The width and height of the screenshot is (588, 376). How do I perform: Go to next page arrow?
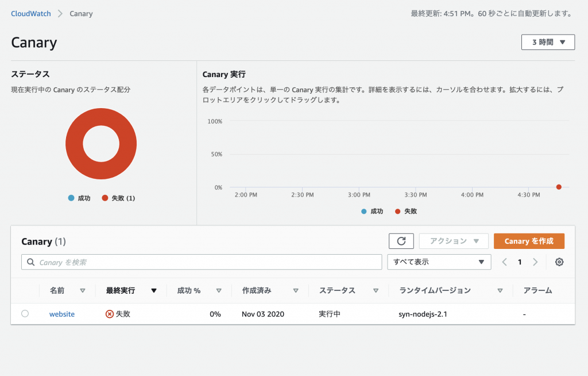click(535, 262)
